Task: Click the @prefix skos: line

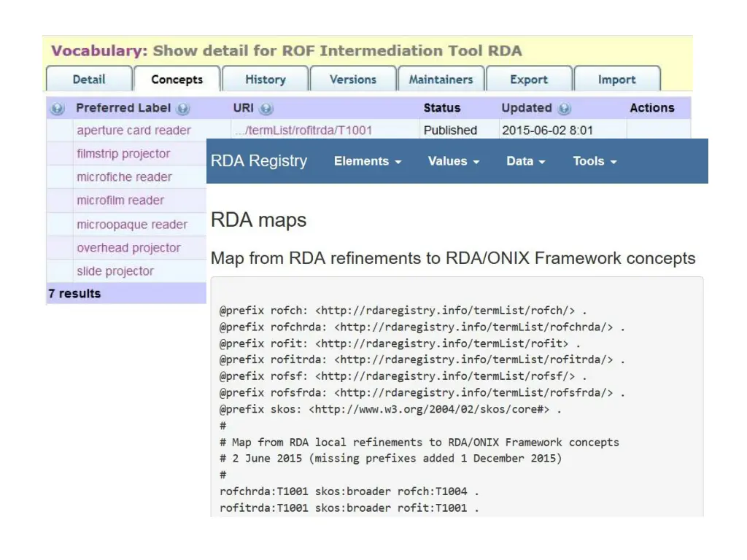Action: 390,409
